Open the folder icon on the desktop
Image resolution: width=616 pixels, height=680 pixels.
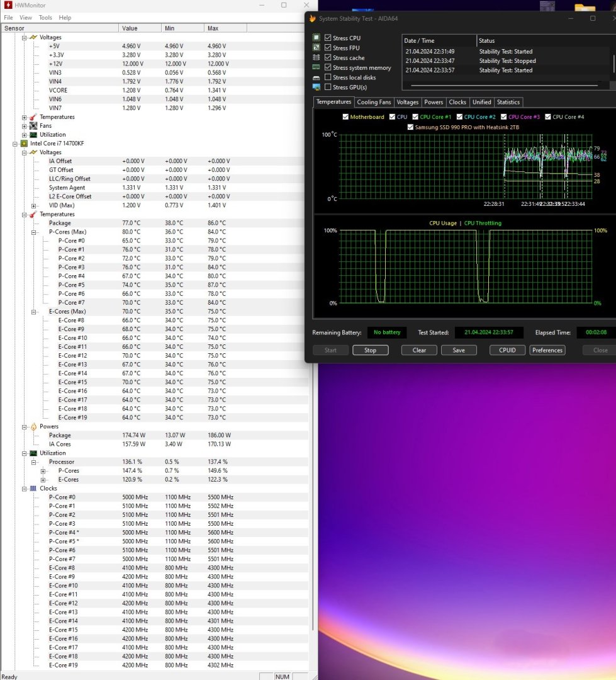[585, 7]
